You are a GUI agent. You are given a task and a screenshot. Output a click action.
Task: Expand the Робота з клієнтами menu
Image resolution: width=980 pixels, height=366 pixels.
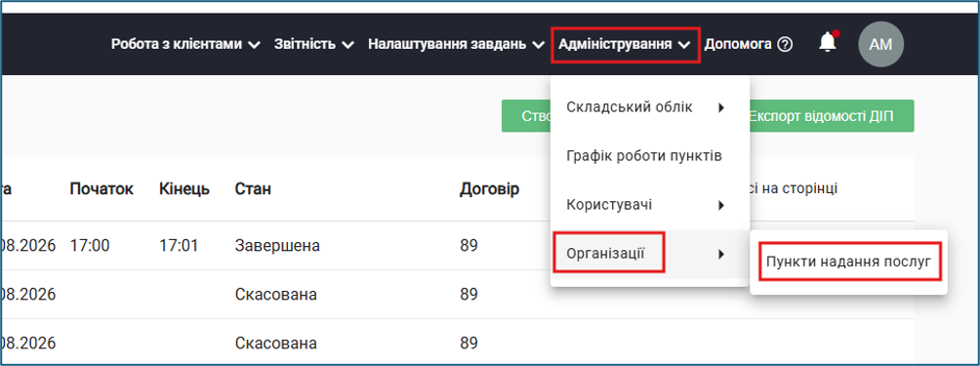185,44
